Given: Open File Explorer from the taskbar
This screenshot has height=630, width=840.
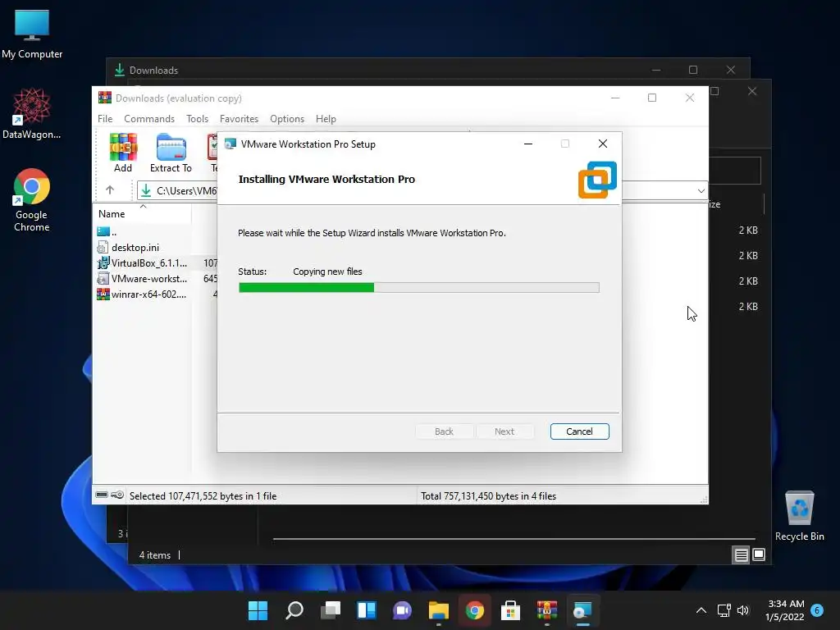Looking at the screenshot, I should coord(438,610).
